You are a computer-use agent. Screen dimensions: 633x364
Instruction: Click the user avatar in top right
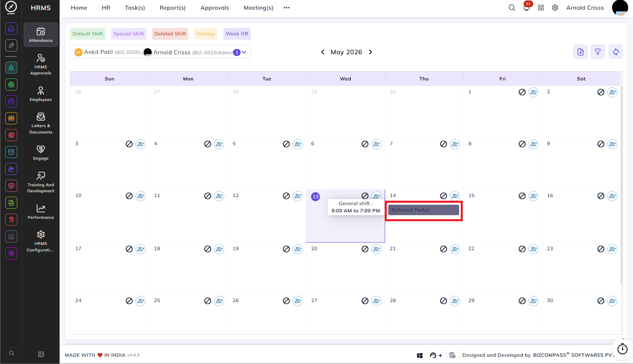(620, 8)
